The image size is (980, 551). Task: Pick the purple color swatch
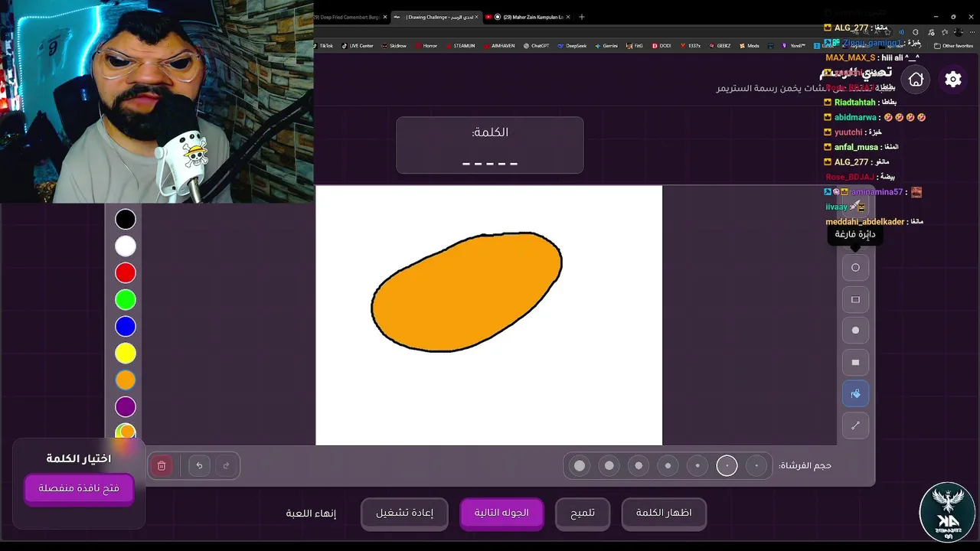126,407
